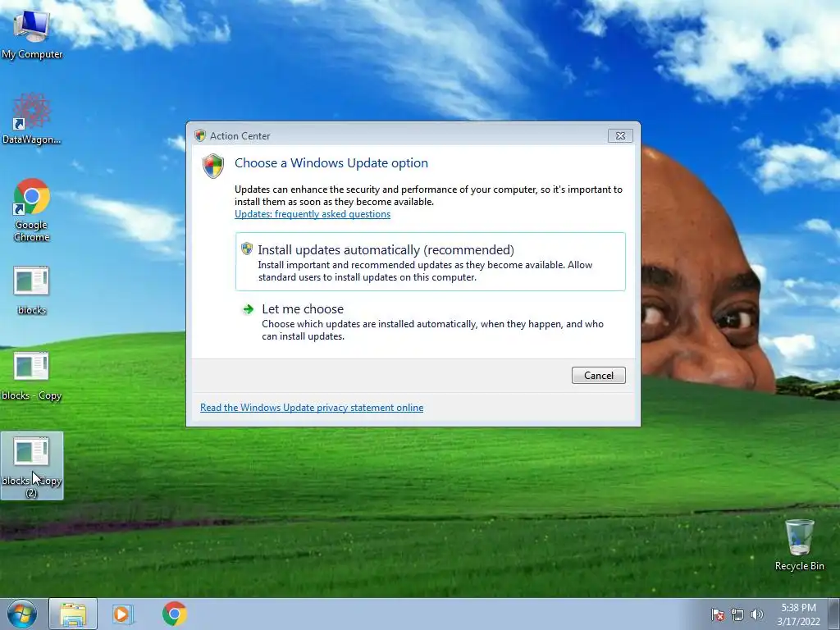Open Chrome from the taskbar
Screen dimensions: 840x630
(x=174, y=614)
